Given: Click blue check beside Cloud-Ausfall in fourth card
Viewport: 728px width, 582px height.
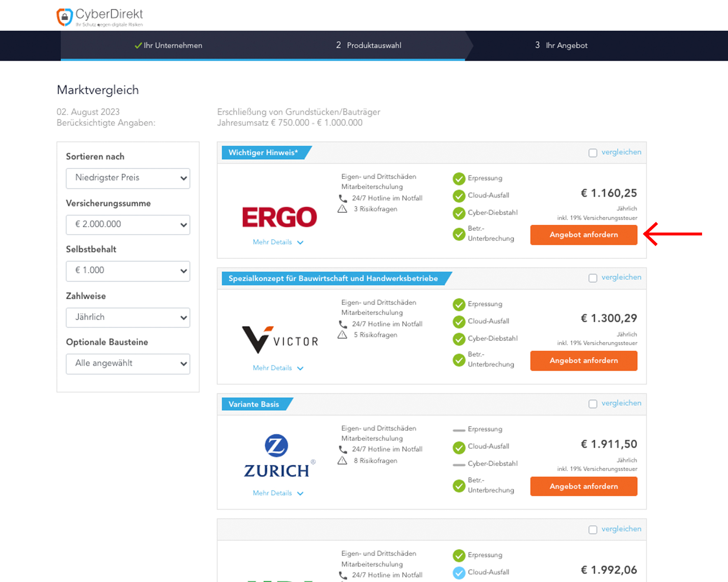Looking at the screenshot, I should tap(459, 573).
